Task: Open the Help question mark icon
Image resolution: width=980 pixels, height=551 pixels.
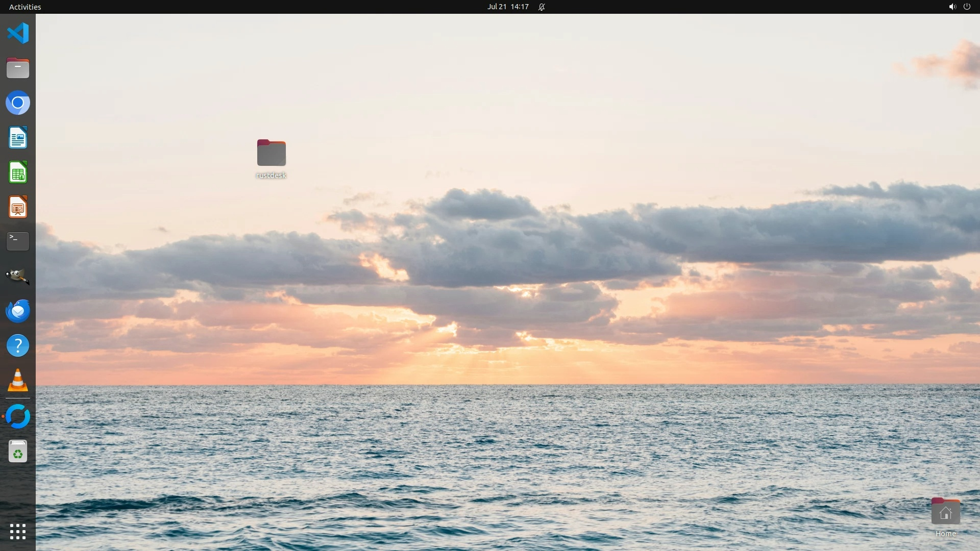Action: pos(18,346)
